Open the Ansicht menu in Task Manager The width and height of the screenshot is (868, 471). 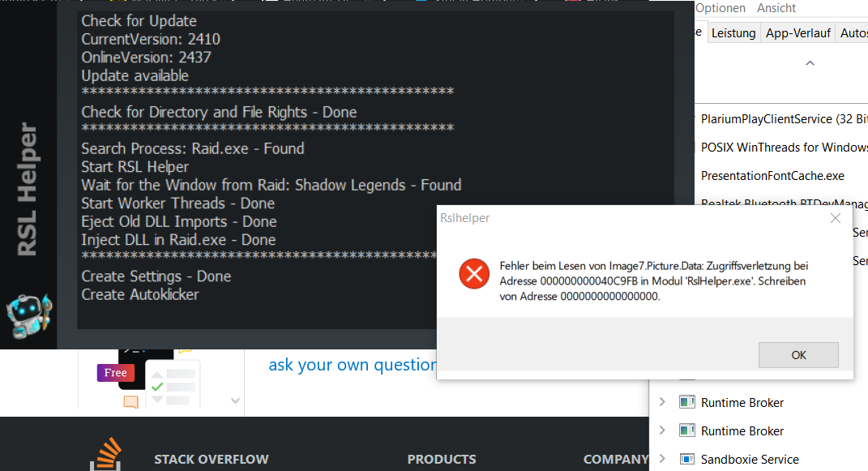click(775, 7)
